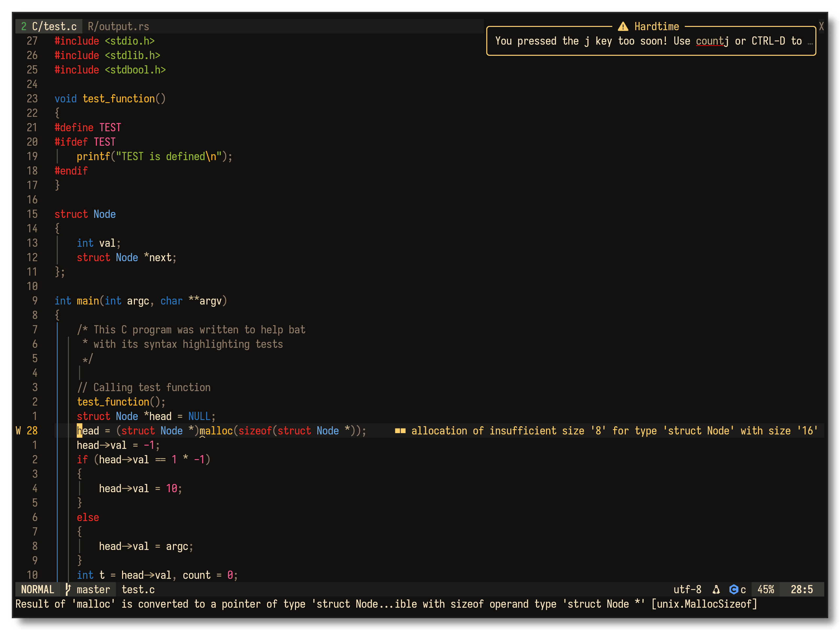Click the W warning sign in gutter

point(18,430)
